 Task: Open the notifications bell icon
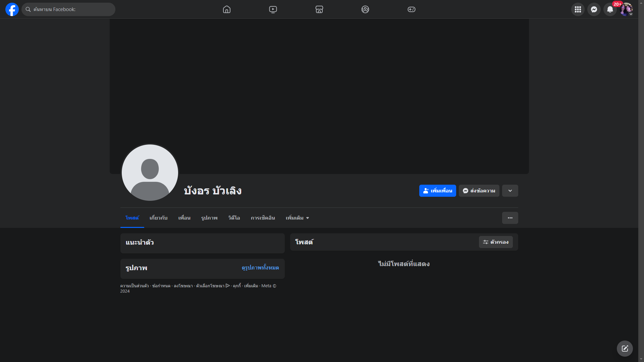pyautogui.click(x=610, y=9)
